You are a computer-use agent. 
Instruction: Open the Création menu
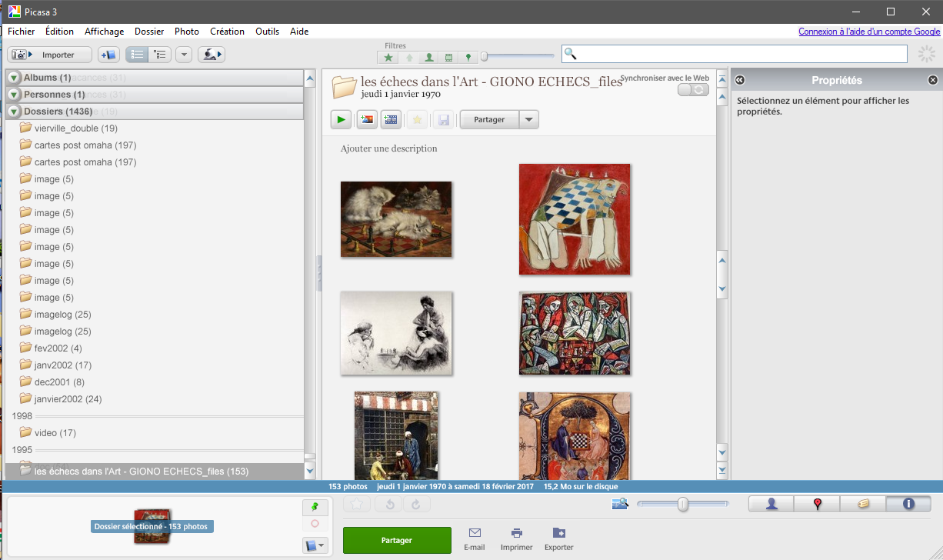pyautogui.click(x=227, y=32)
